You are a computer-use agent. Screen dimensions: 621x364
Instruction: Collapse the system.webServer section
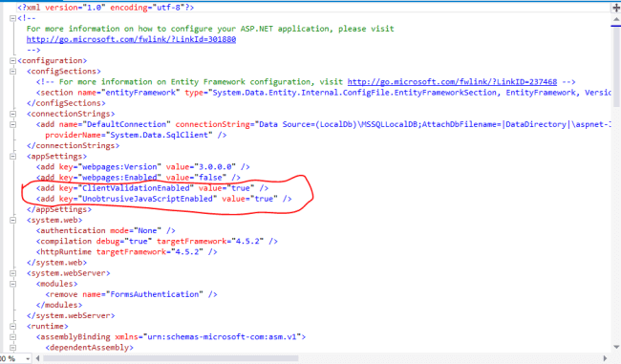12,273
